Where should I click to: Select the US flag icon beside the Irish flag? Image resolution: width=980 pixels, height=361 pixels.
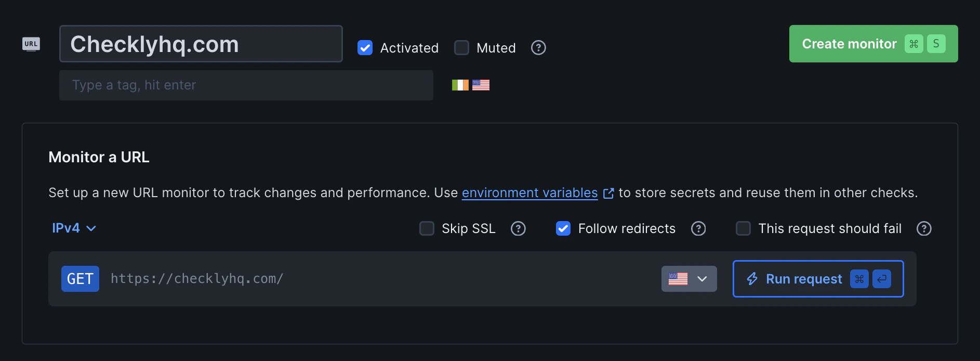point(481,85)
